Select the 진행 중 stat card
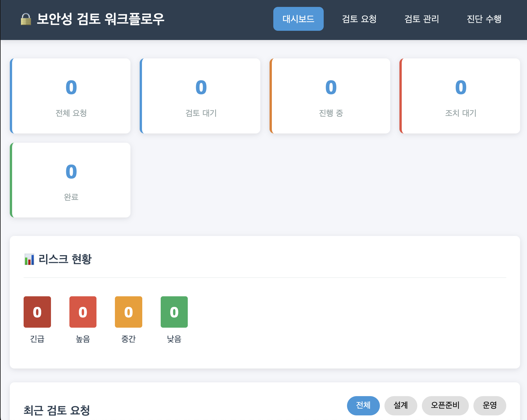 (330, 96)
